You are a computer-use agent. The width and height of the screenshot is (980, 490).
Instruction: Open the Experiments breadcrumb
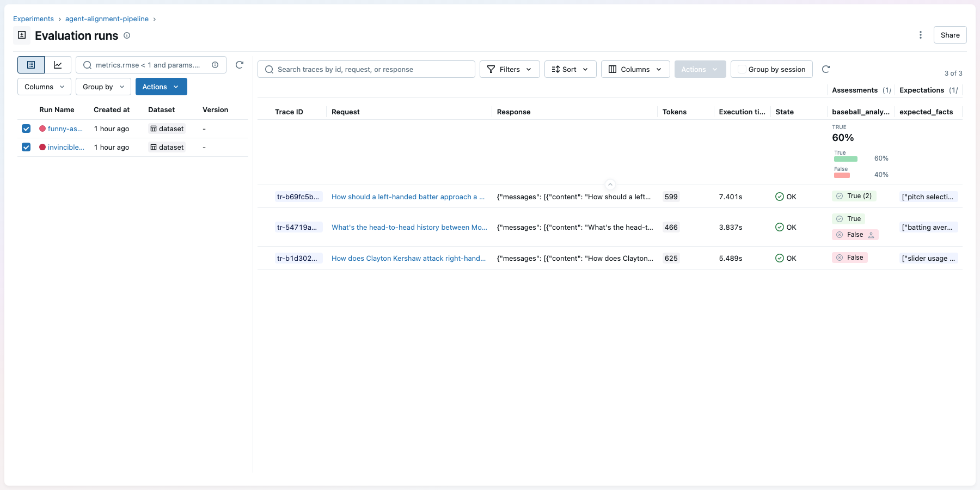click(x=34, y=19)
